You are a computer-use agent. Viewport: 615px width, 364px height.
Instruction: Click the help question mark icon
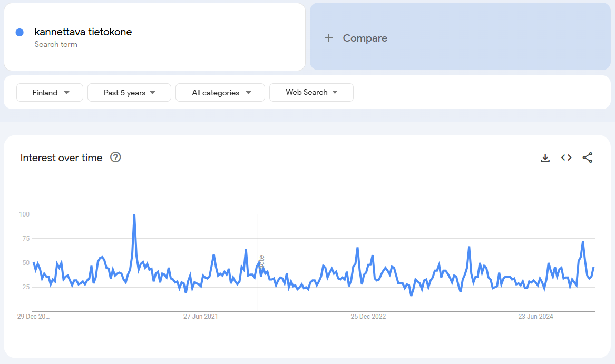point(115,157)
